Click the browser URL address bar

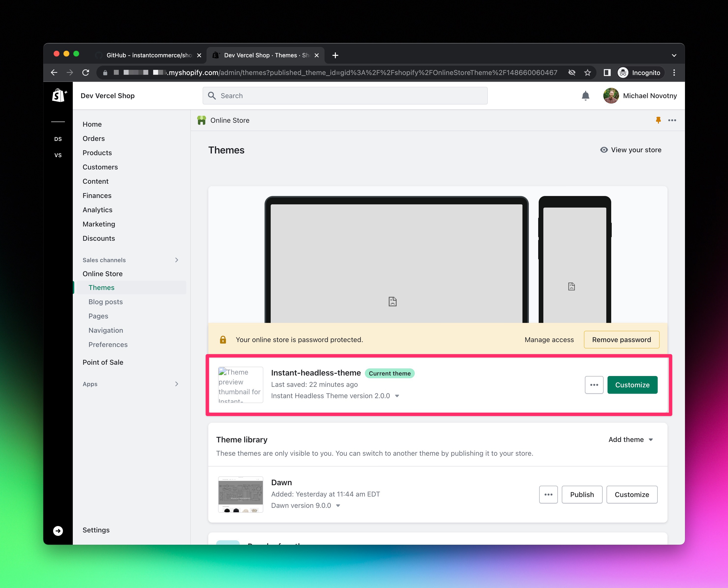(x=346, y=73)
